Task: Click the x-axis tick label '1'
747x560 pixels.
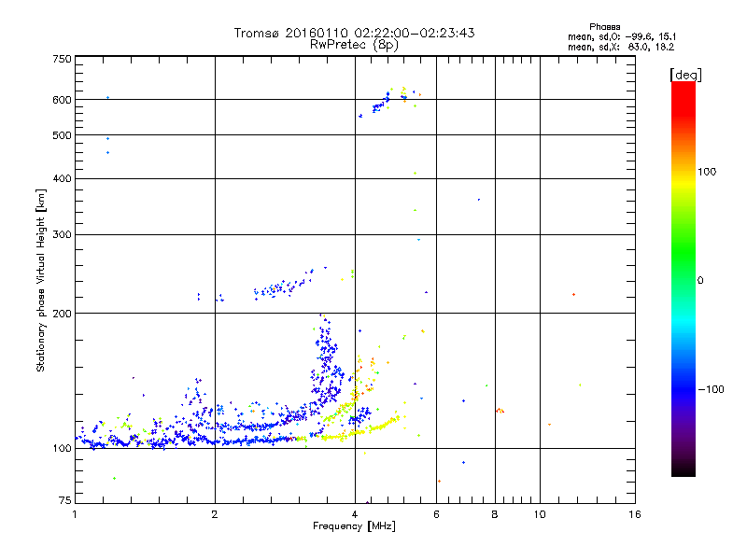Action: 75,514
